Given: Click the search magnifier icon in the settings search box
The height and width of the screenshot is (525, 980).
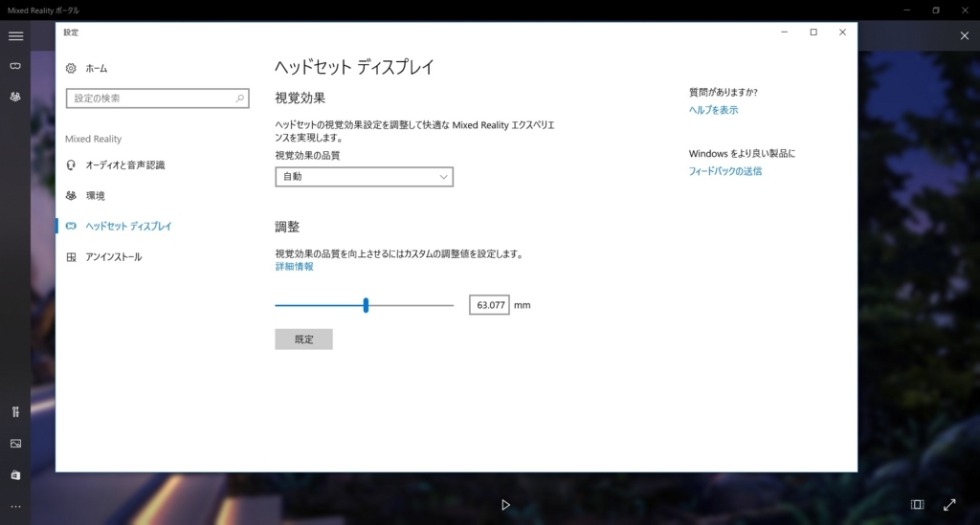Looking at the screenshot, I should tap(240, 98).
